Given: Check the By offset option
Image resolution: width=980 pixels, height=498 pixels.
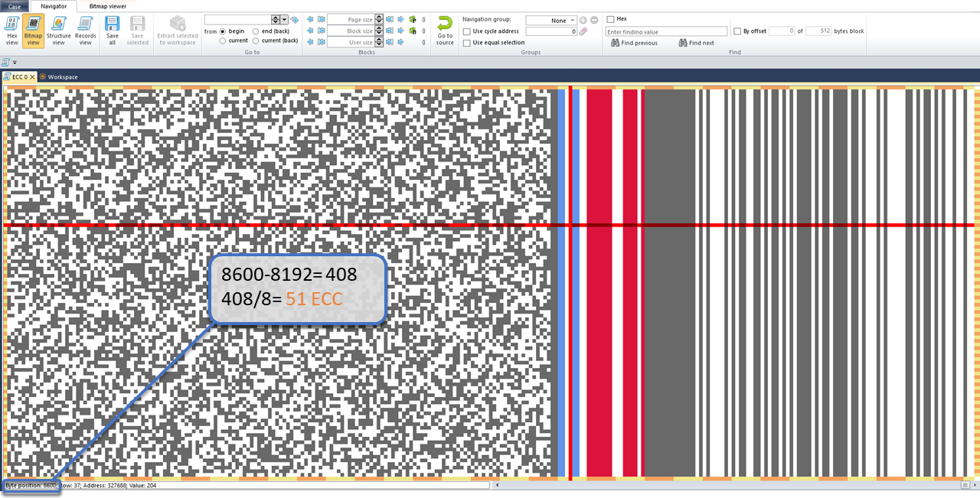Looking at the screenshot, I should (x=737, y=31).
